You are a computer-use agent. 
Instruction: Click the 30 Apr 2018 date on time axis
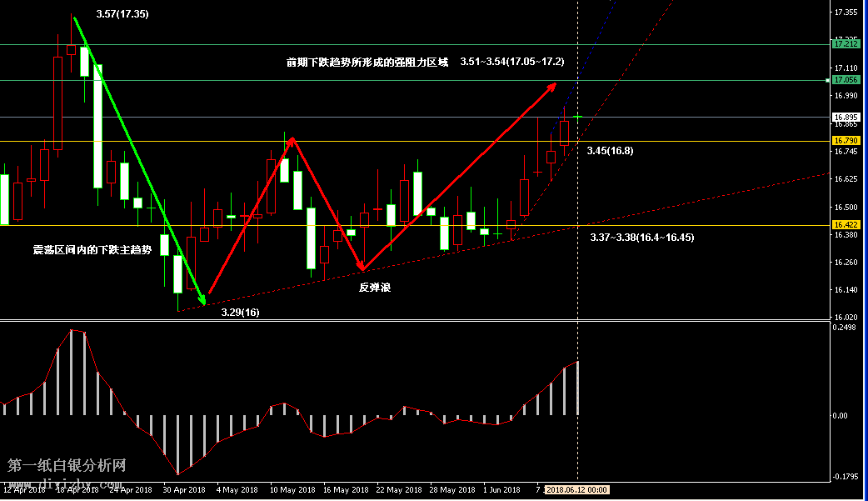[183, 490]
